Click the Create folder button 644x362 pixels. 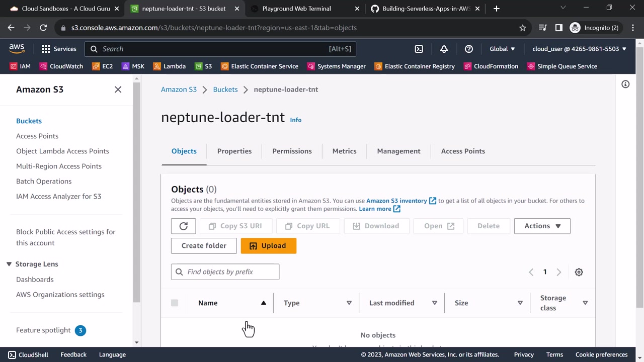pos(204,246)
